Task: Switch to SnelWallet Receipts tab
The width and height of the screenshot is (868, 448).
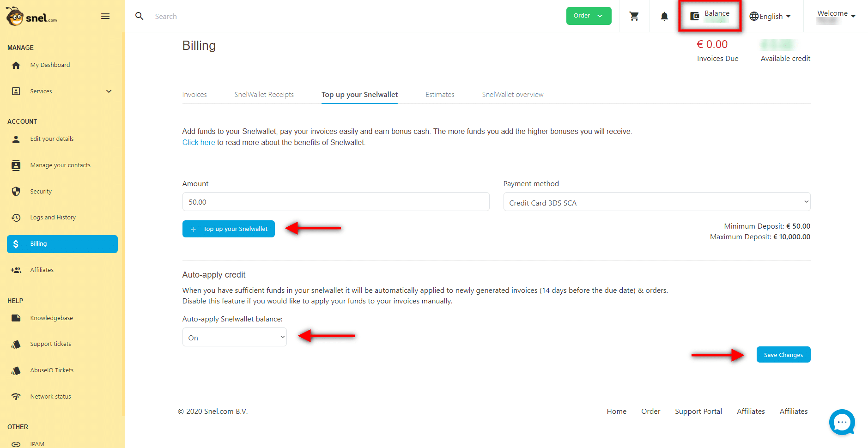Action: tap(264, 95)
